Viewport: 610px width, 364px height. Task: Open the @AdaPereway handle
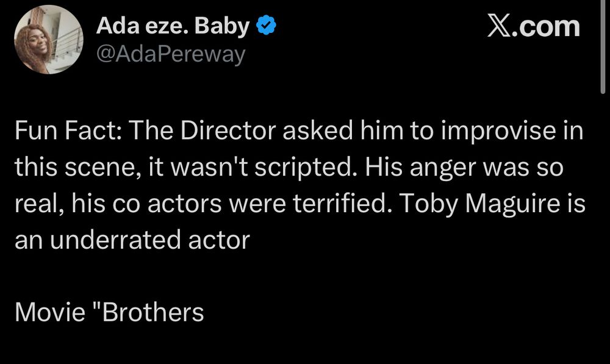[x=171, y=54]
